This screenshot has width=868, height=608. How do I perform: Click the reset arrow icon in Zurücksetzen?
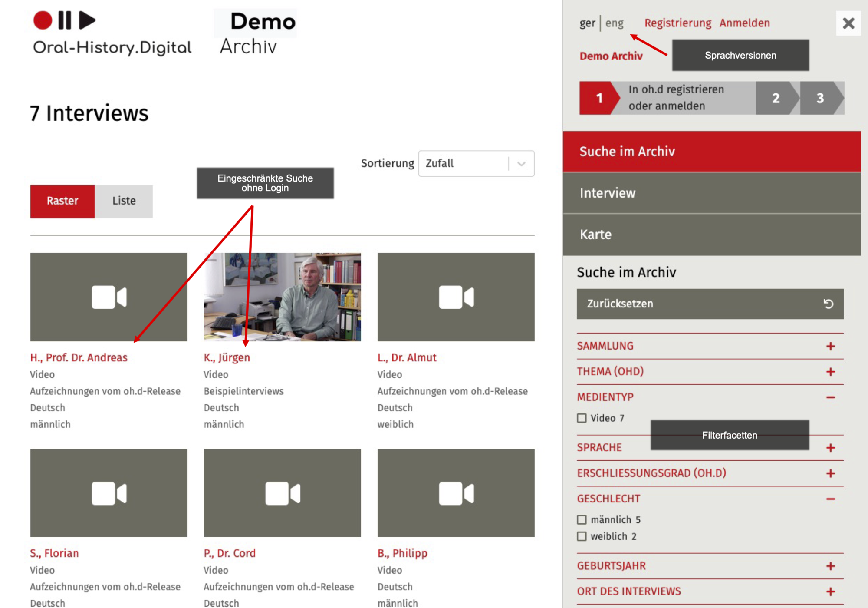pos(828,304)
